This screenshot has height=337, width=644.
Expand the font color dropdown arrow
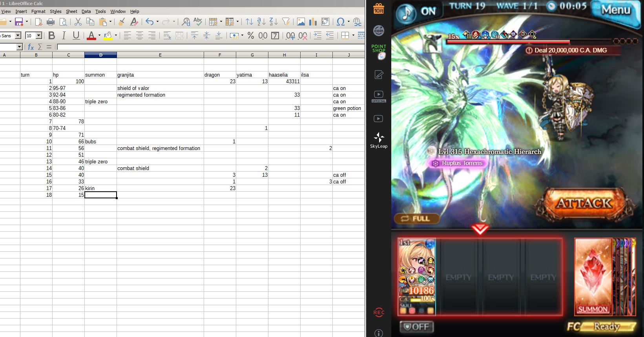(99, 36)
